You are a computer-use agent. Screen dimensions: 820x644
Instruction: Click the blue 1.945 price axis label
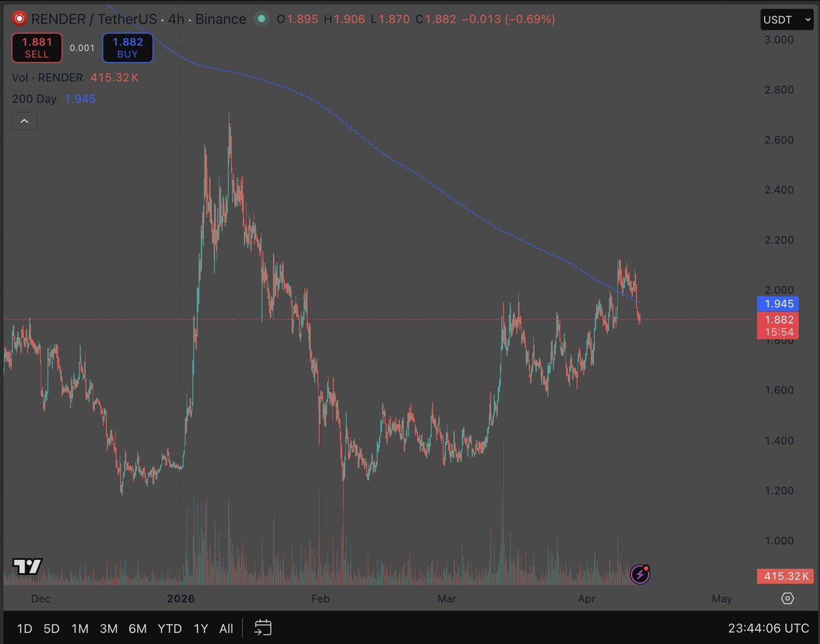click(x=778, y=304)
